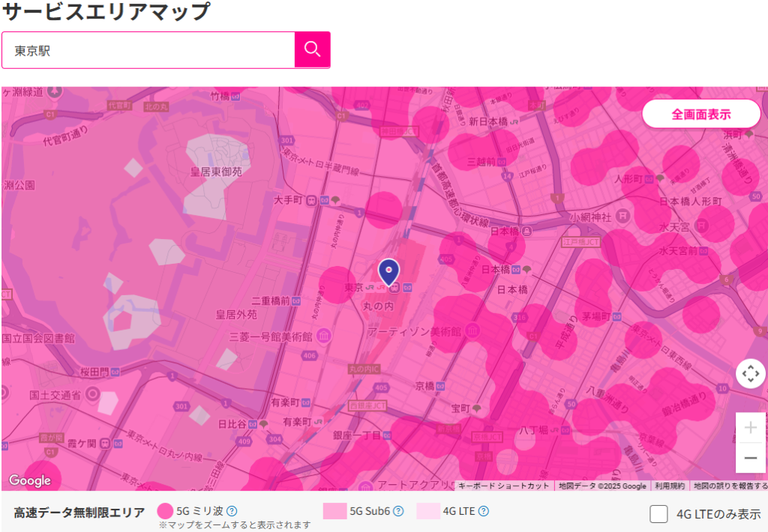Screen dimensions: 768x532
Task: Click the 三菱一号館美術館 museum icon
Action: coord(324,336)
